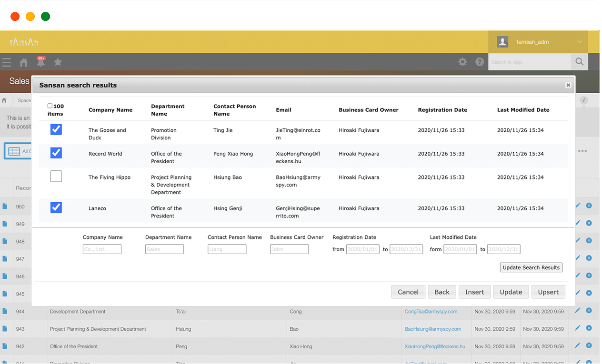
Task: Check The Flying Hippo row checkbox
Action: [56, 177]
